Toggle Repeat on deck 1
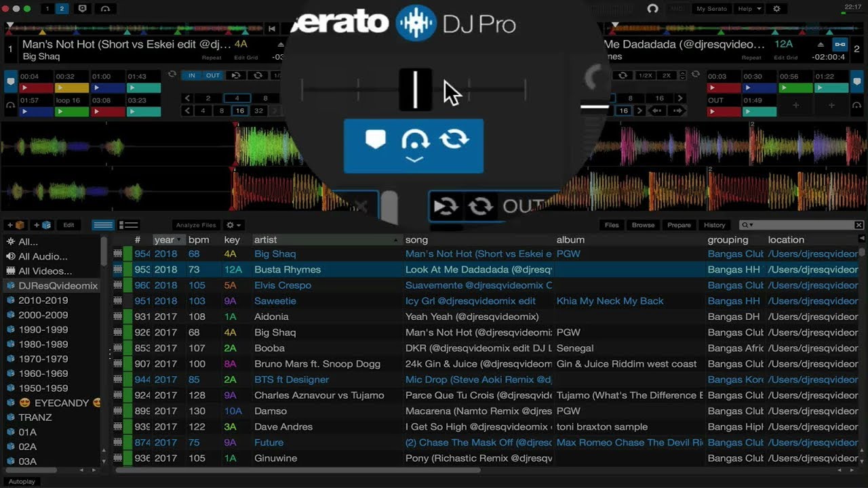This screenshot has width=868, height=488. (x=212, y=58)
